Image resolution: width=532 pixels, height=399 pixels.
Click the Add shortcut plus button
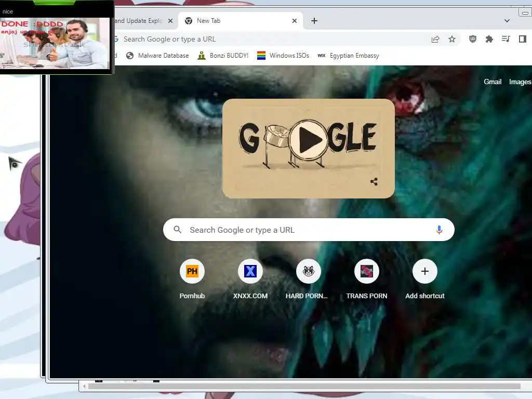(x=425, y=271)
